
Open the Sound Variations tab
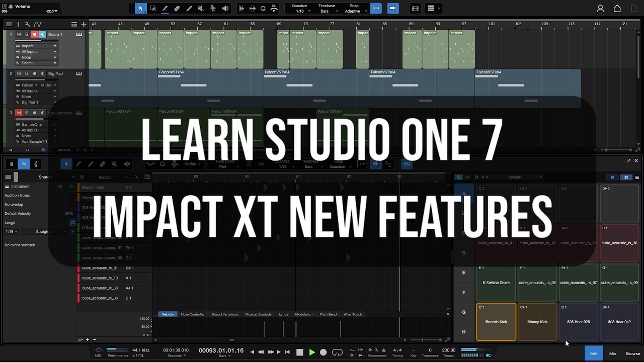pos(224,314)
